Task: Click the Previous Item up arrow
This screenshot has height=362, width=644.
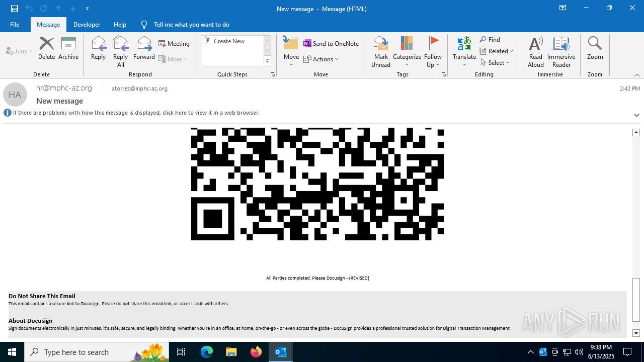Action: [58, 9]
